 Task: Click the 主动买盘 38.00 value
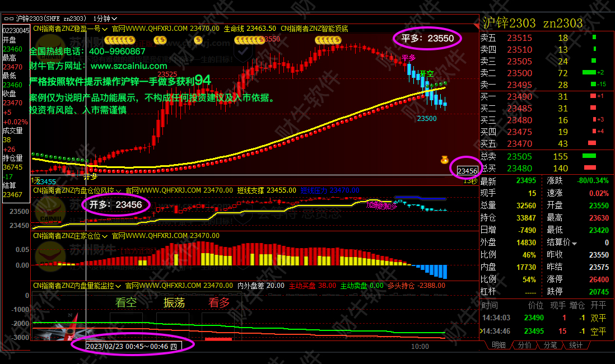click(313, 286)
